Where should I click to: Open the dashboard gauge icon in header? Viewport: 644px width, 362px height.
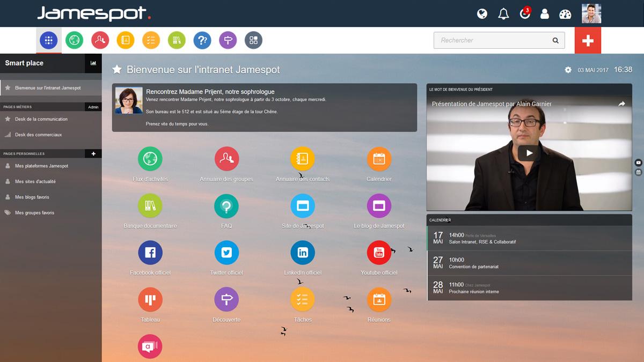coord(565,14)
